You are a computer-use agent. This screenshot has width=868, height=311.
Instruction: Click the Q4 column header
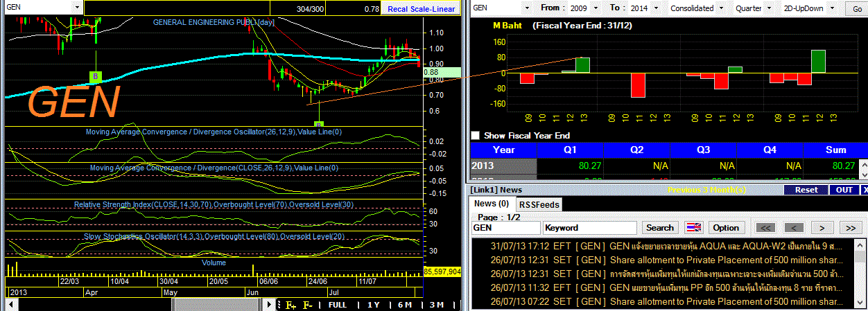coord(771,150)
